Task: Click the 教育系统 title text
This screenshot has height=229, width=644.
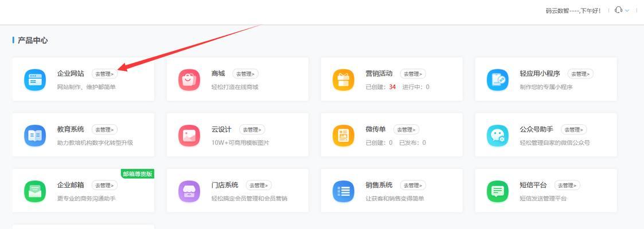Action: tap(71, 129)
